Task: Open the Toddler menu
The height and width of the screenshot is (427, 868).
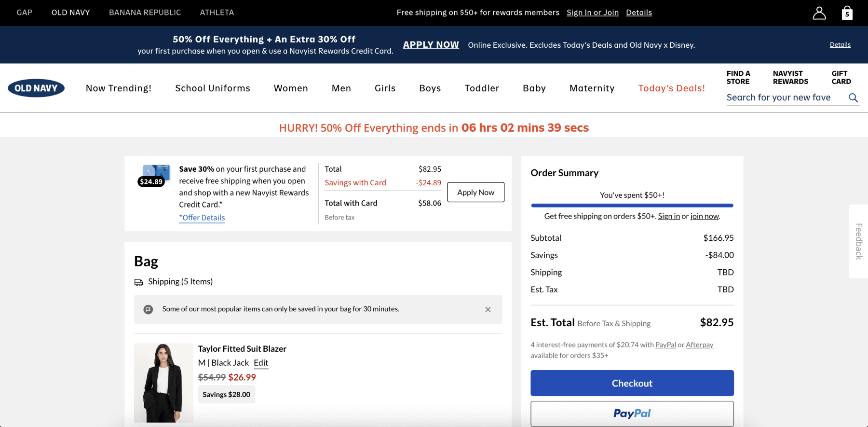Action: [x=482, y=88]
